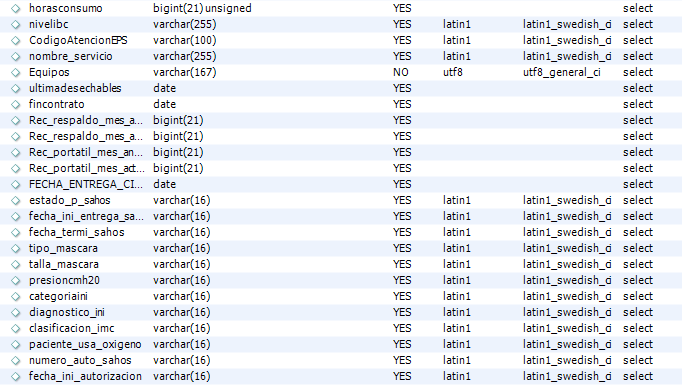The width and height of the screenshot is (682, 385).
Task: Select the diamond icon for tipo_mascara
Action: (x=16, y=249)
